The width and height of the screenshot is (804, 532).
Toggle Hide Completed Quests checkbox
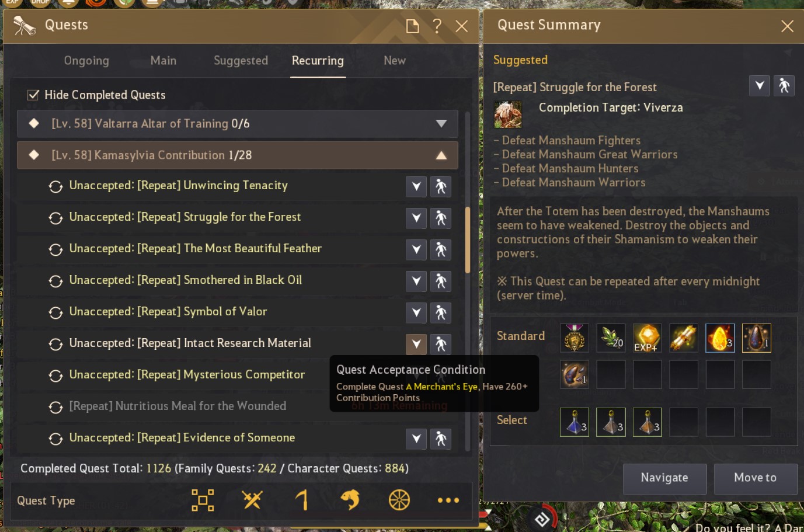tap(33, 95)
